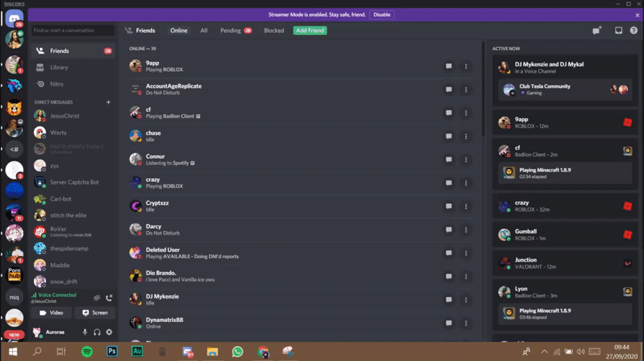Message Deleted User via chat icon
Screen dimensions: 644x361
[448, 253]
